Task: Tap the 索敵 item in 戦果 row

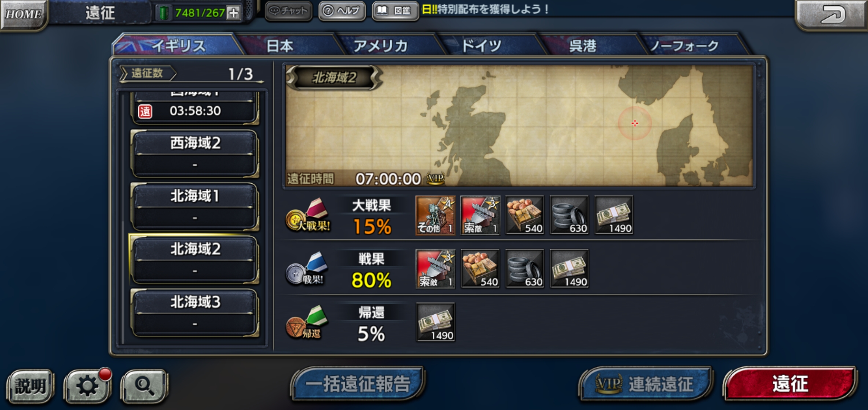Action: pyautogui.click(x=435, y=268)
